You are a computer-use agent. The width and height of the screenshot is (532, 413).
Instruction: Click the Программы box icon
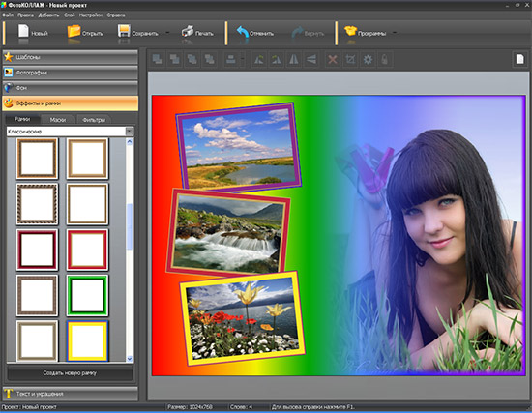[350, 31]
